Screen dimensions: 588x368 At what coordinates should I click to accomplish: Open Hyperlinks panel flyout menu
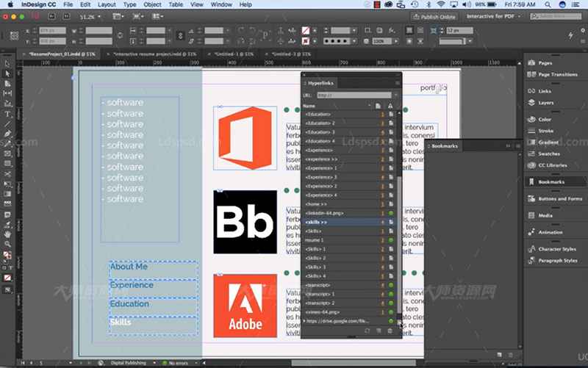397,83
